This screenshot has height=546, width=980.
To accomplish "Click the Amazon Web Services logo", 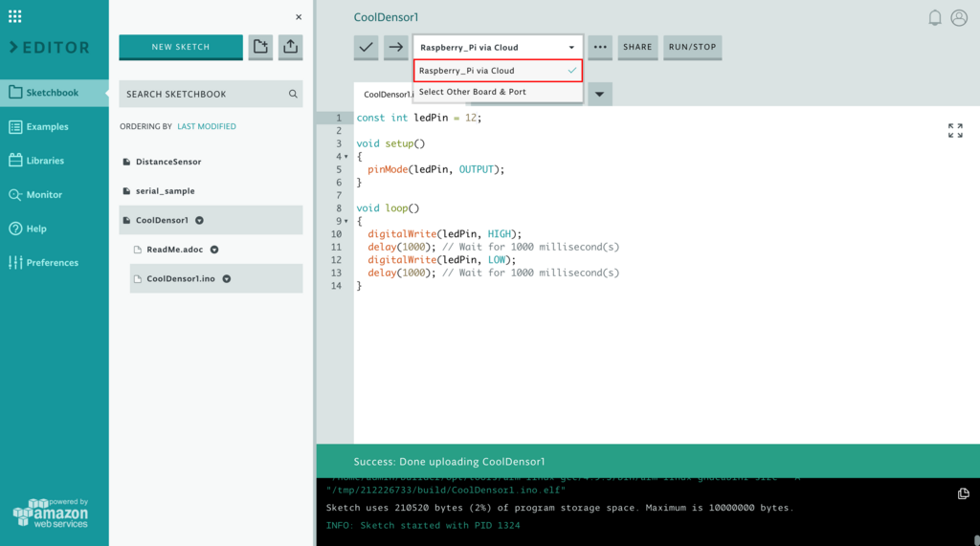I will click(x=51, y=513).
